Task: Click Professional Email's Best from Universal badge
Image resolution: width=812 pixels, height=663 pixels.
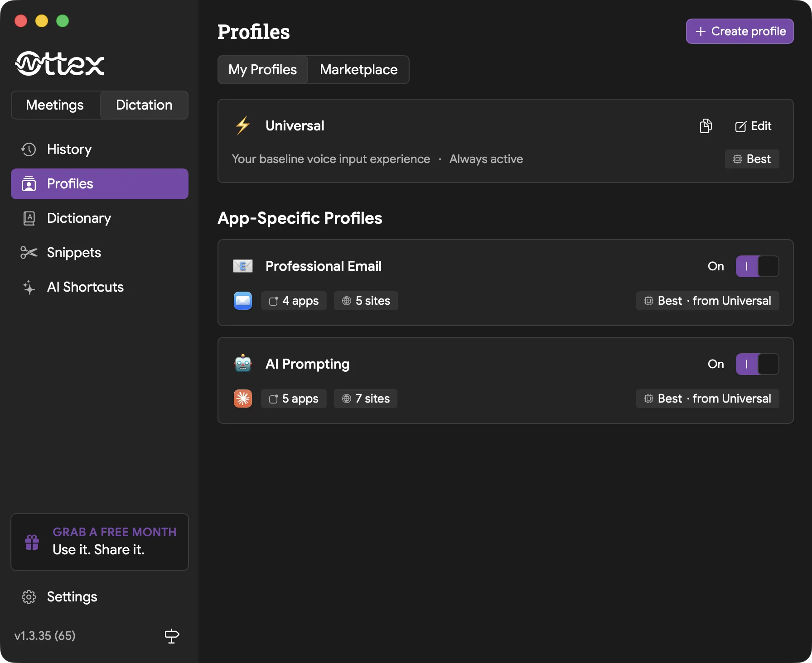Action: [708, 301]
